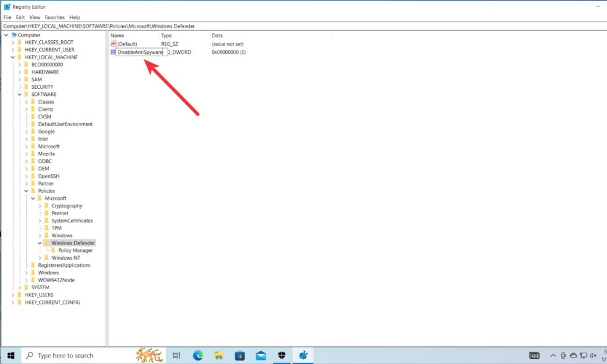Open the Favorites menu
607x364 pixels.
pyautogui.click(x=55, y=17)
